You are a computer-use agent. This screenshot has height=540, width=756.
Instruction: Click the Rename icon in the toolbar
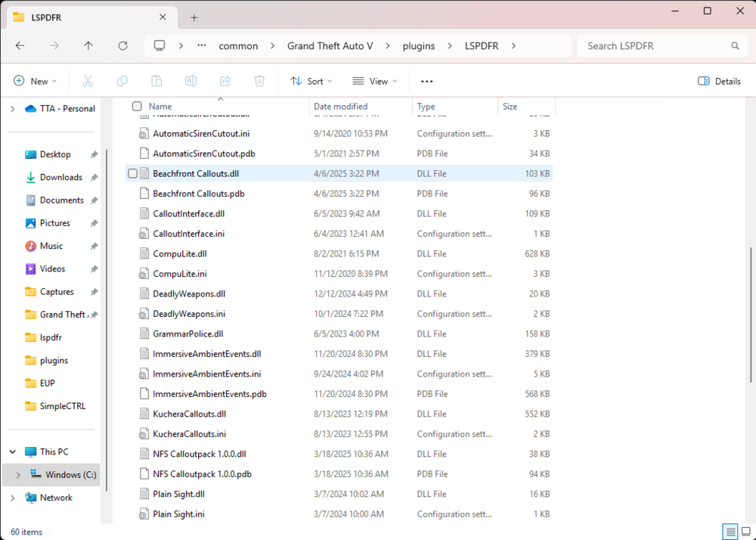pyautogui.click(x=191, y=81)
